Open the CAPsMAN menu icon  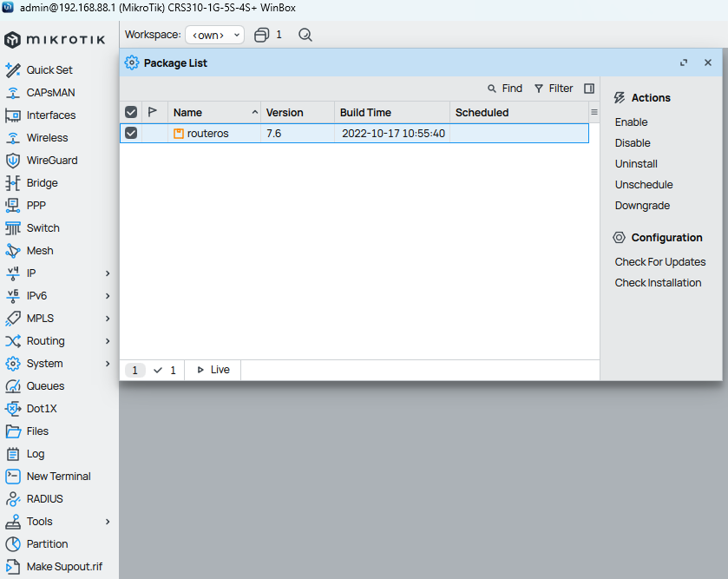(12, 93)
